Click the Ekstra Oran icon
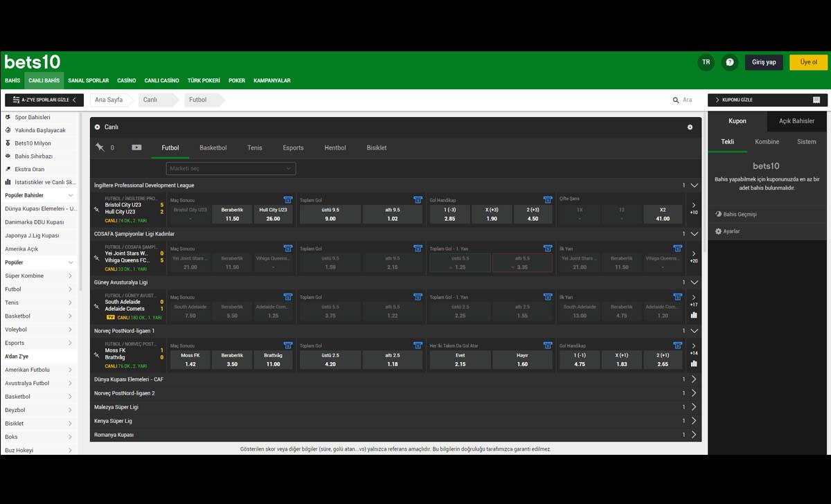This screenshot has height=504, width=831. click(x=8, y=169)
